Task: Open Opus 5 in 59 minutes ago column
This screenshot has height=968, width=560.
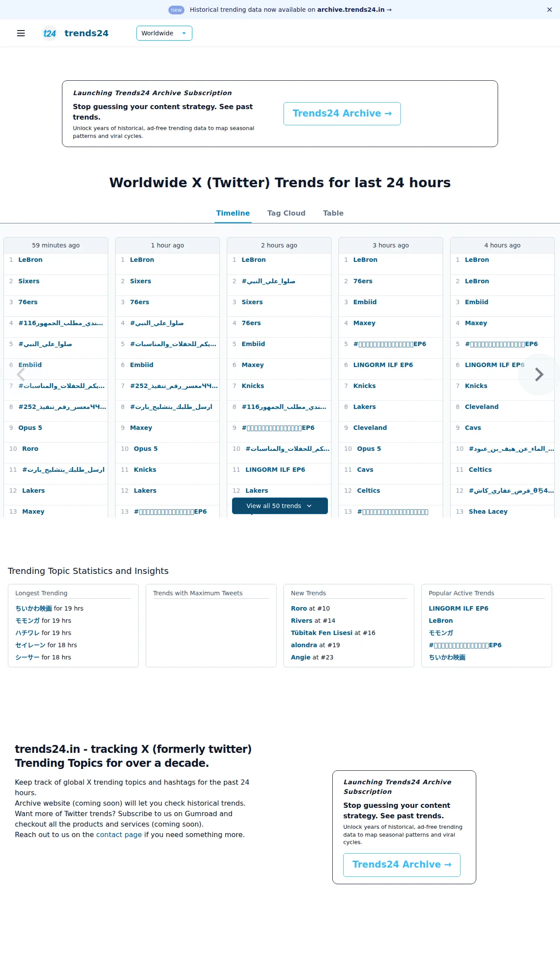Action: pos(30,428)
